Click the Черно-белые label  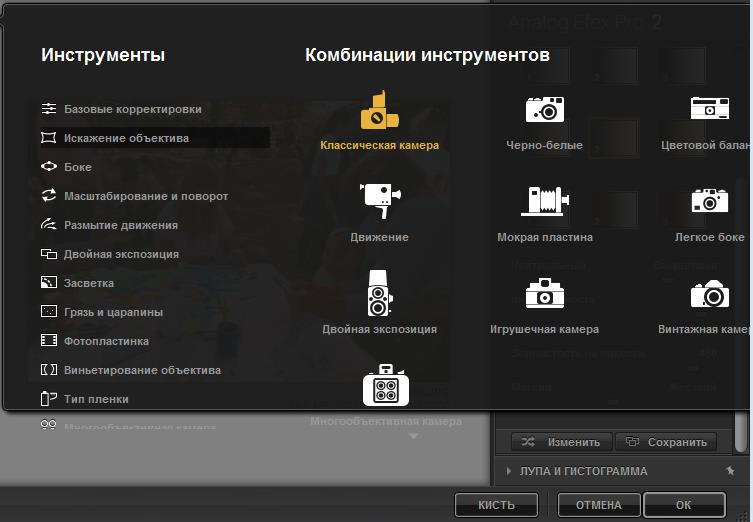[545, 145]
